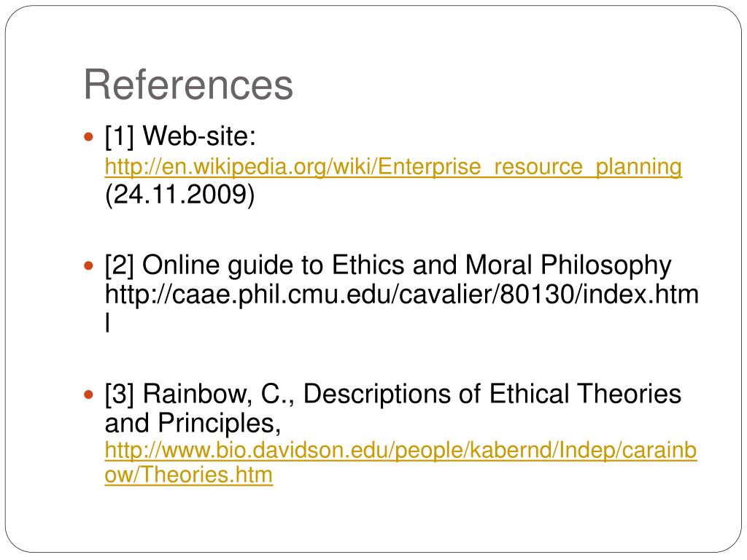Viewport: 747px width, 560px height.
Task: Click the reference number [1]
Action: point(120,136)
